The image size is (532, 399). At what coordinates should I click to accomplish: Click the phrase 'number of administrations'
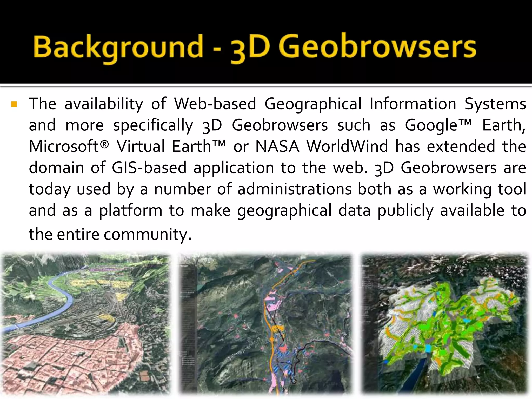(253, 189)
